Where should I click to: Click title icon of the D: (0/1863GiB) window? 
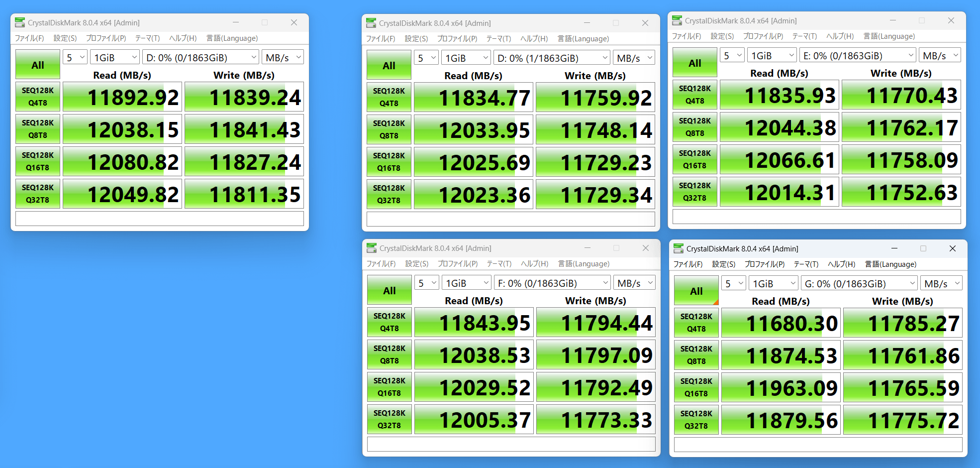[19, 22]
